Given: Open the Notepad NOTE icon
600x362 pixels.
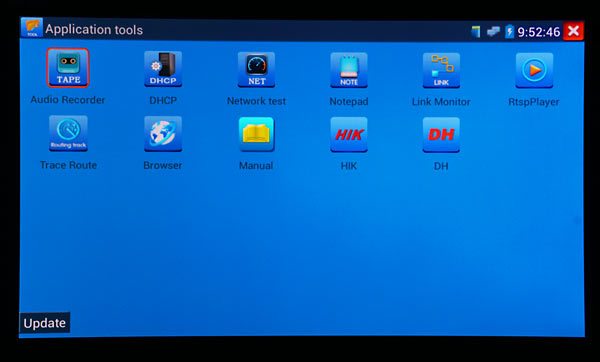Looking at the screenshot, I should pos(349,70).
